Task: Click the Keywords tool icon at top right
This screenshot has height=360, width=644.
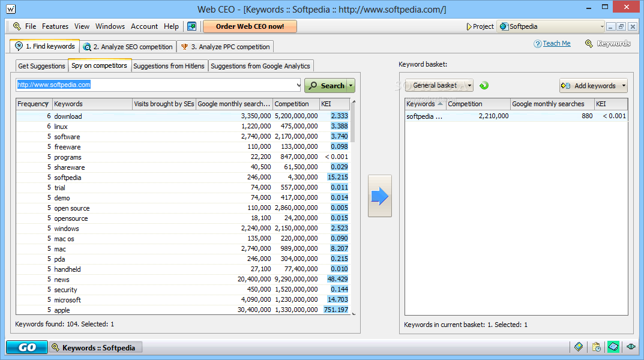Action: pos(589,44)
